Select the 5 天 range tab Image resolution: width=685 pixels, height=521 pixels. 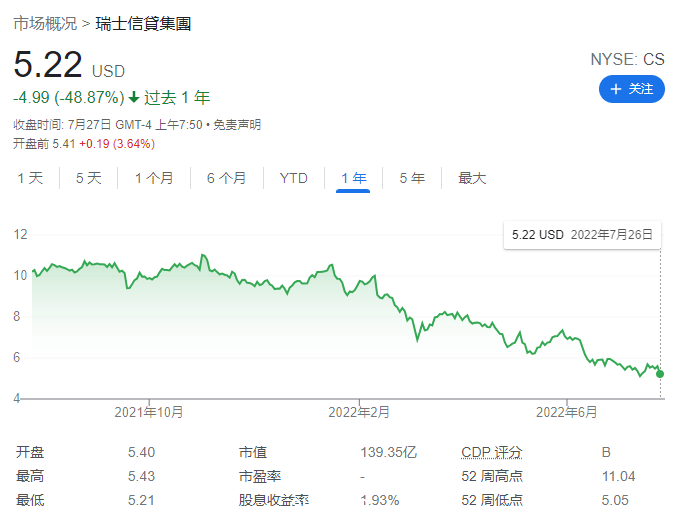point(88,178)
